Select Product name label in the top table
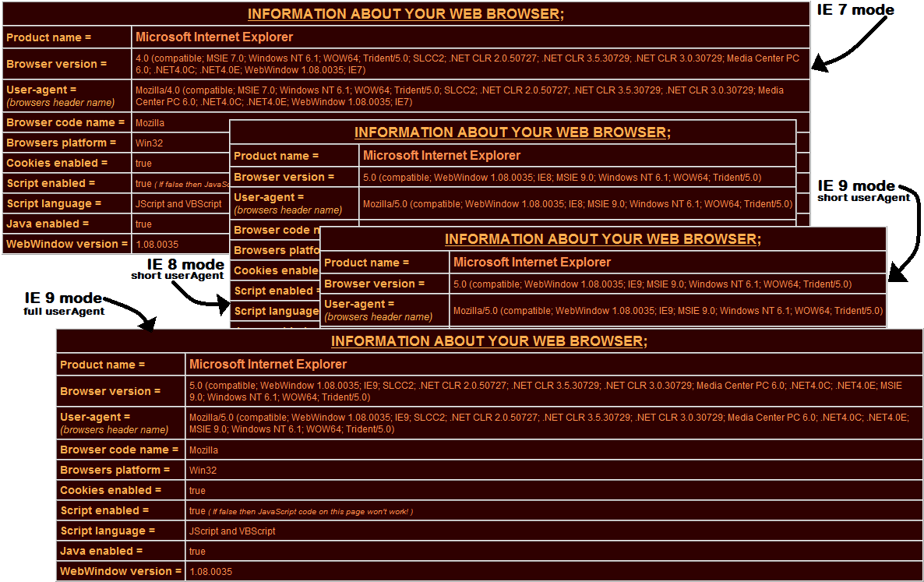The height and width of the screenshot is (582, 924). point(48,37)
